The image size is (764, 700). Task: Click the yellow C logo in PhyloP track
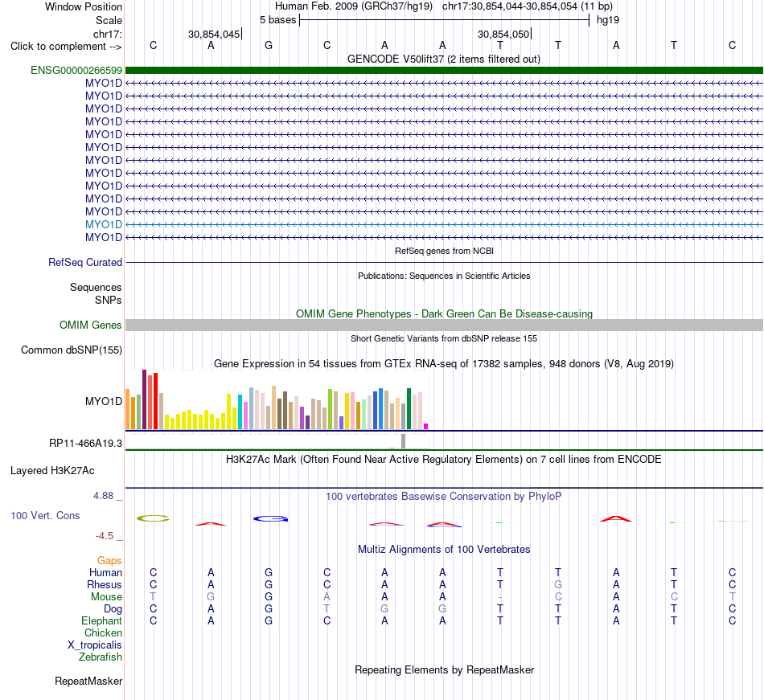click(x=153, y=518)
